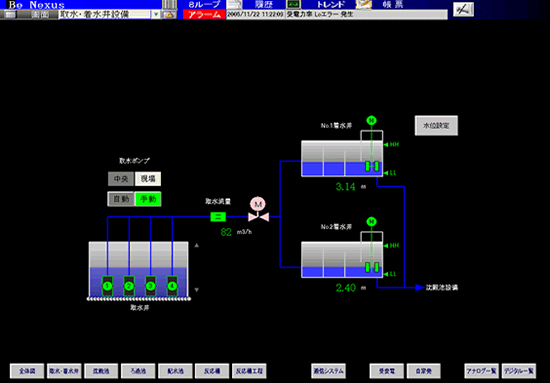Screen dimensions: 550x383
Task: Click the pink motor valve M symbol
Action: pyautogui.click(x=258, y=210)
